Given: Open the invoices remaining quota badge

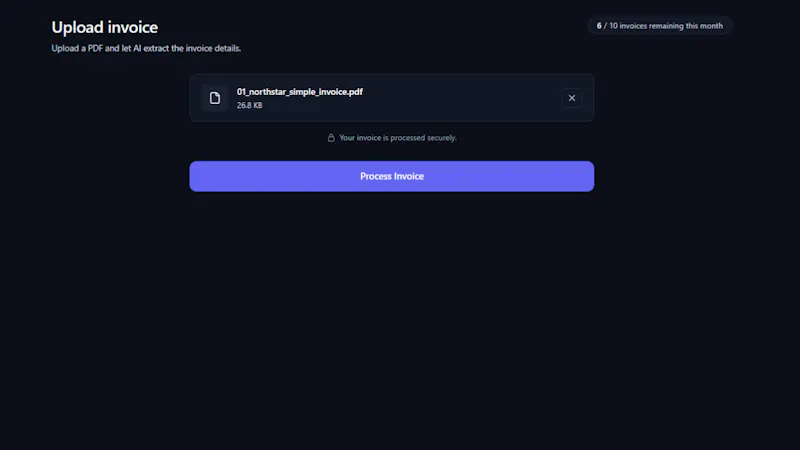Looking at the screenshot, I should click(x=660, y=26).
